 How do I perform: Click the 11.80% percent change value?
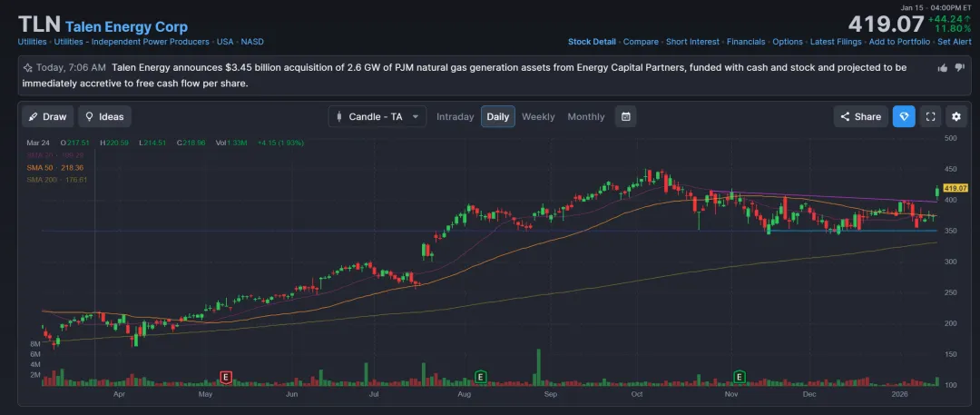(x=953, y=29)
